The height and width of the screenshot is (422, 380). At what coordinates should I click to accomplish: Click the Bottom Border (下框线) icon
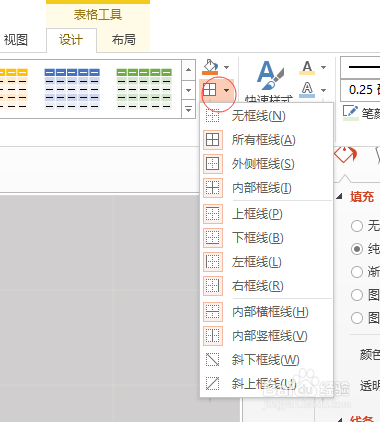coord(213,238)
